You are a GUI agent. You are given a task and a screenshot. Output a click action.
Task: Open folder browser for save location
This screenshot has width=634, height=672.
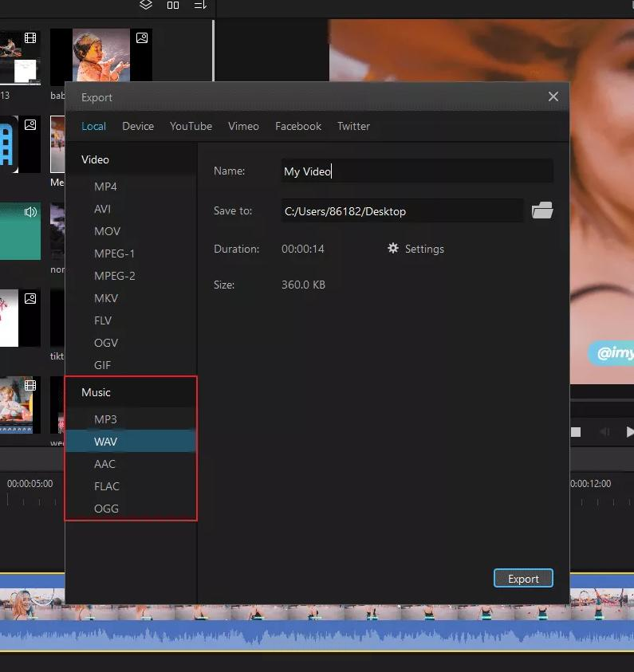click(542, 210)
